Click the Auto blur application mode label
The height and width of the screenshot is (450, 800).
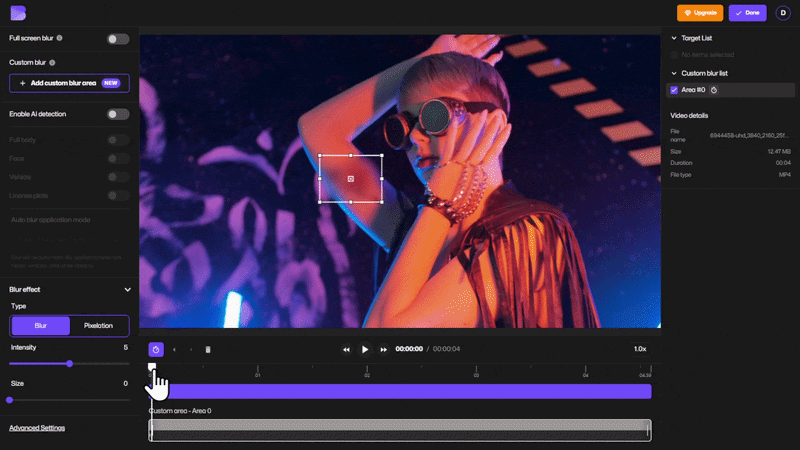point(51,220)
